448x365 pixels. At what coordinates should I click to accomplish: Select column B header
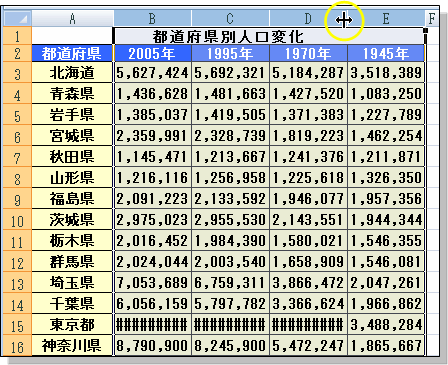coord(152,18)
